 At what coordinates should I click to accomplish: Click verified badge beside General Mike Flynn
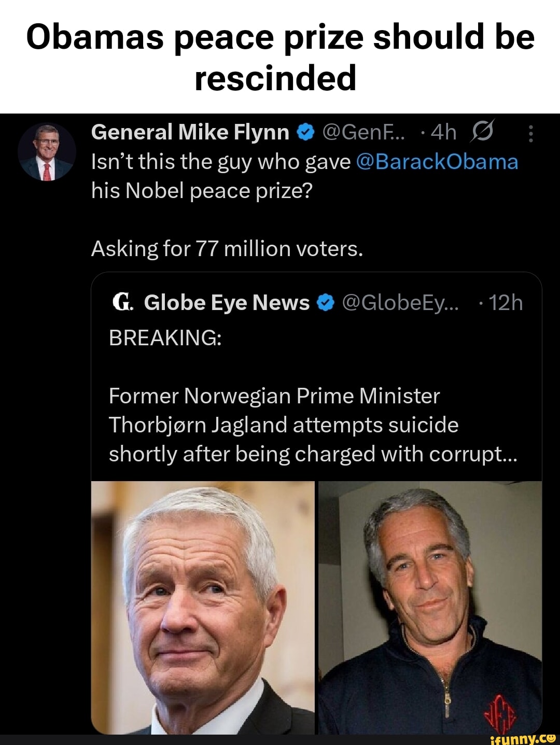tap(306, 133)
